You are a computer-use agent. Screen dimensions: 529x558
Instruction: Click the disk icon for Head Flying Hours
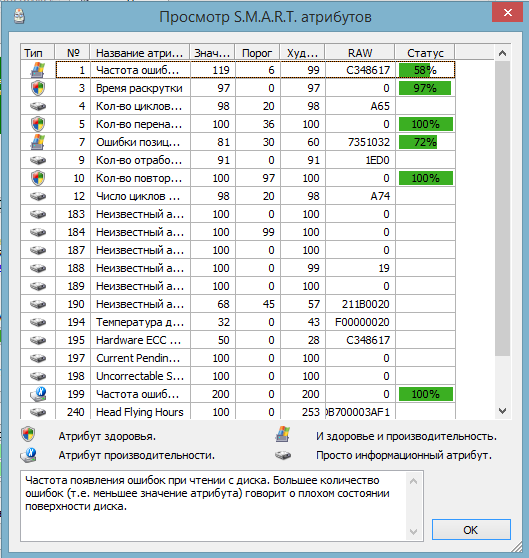pos(38,412)
